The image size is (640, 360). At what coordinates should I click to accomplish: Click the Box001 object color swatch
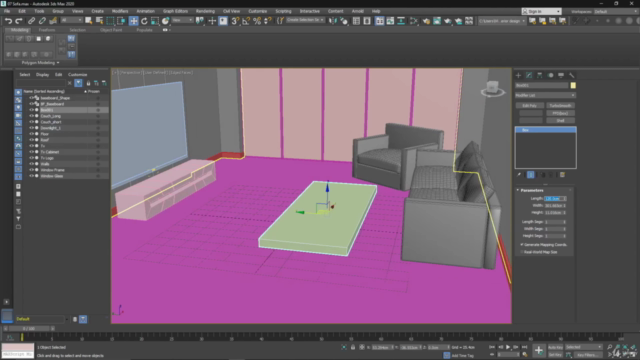(x=573, y=85)
